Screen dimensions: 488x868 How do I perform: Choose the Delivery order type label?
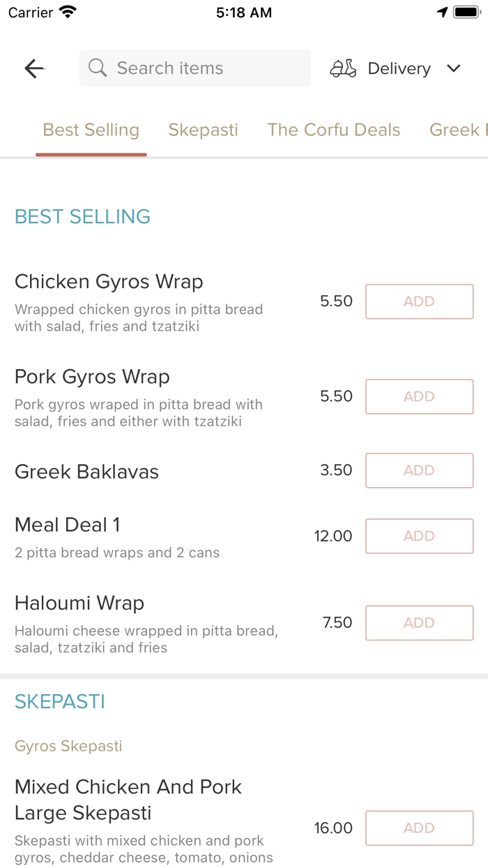point(399,68)
